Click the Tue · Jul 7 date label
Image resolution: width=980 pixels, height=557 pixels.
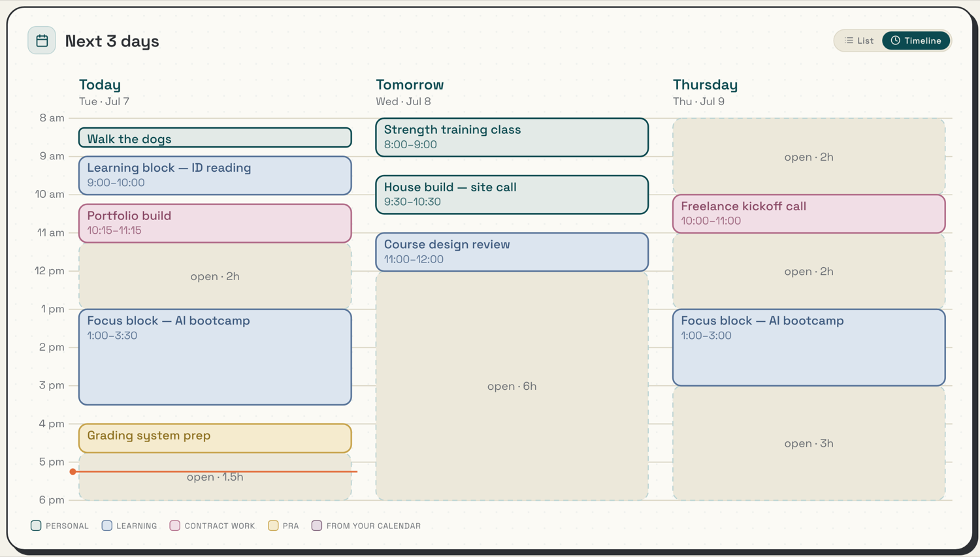click(x=104, y=101)
